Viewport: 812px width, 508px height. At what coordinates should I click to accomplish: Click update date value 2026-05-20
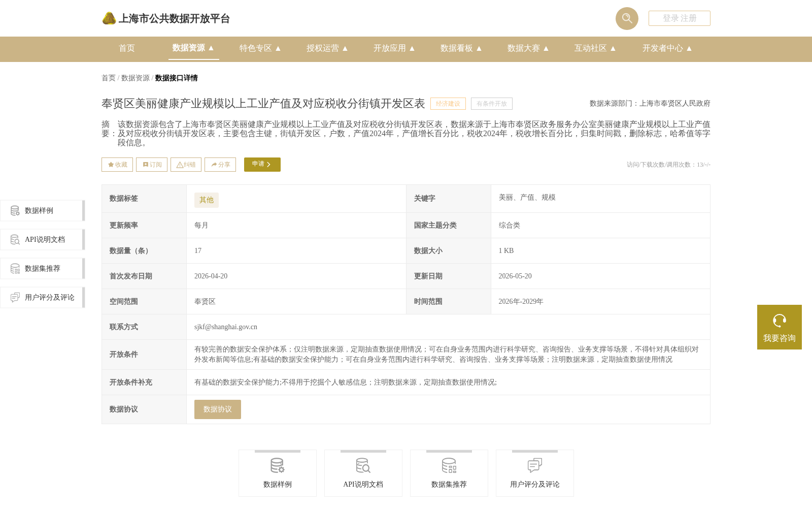tap(515, 276)
